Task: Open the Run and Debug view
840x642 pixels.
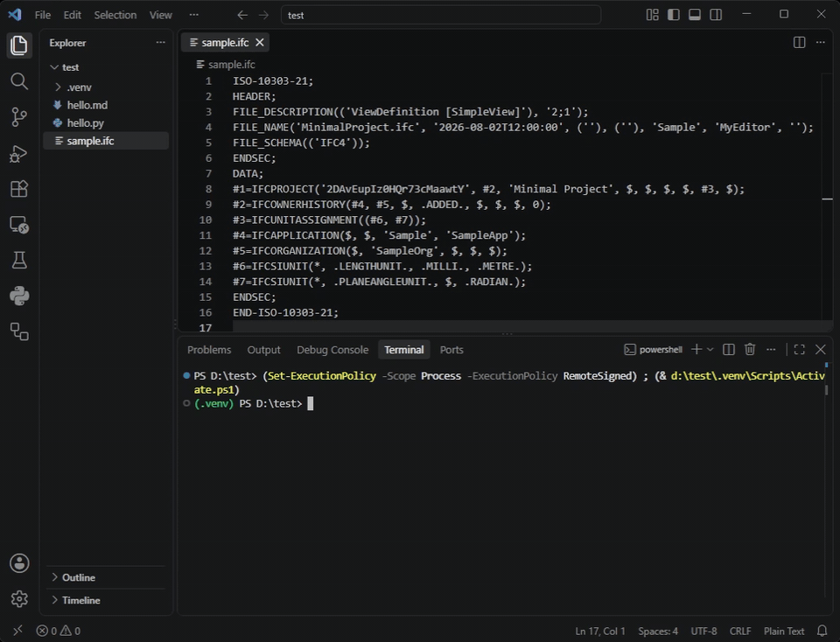Action: tap(19, 153)
